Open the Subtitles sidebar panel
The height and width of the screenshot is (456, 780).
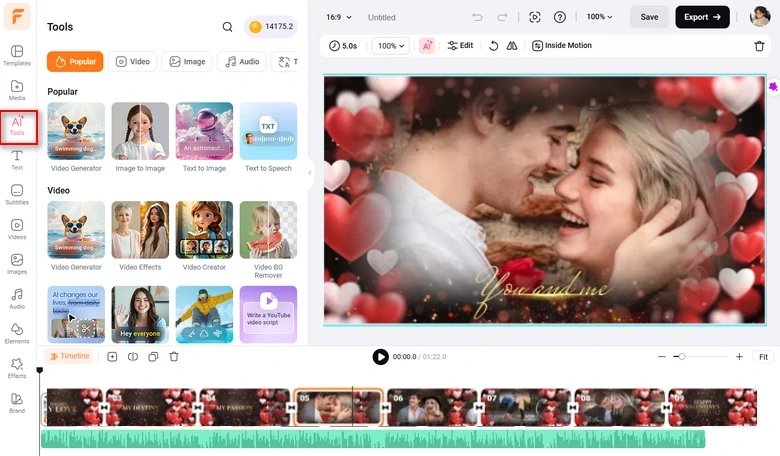(x=17, y=195)
